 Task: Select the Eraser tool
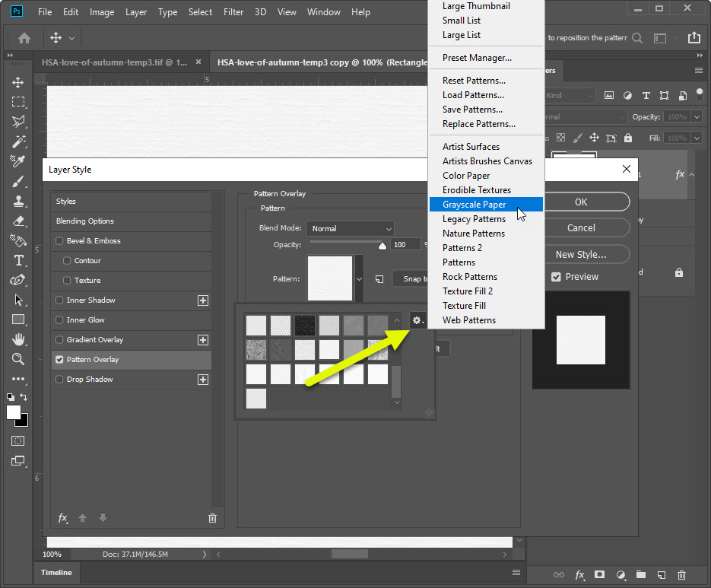(x=18, y=221)
